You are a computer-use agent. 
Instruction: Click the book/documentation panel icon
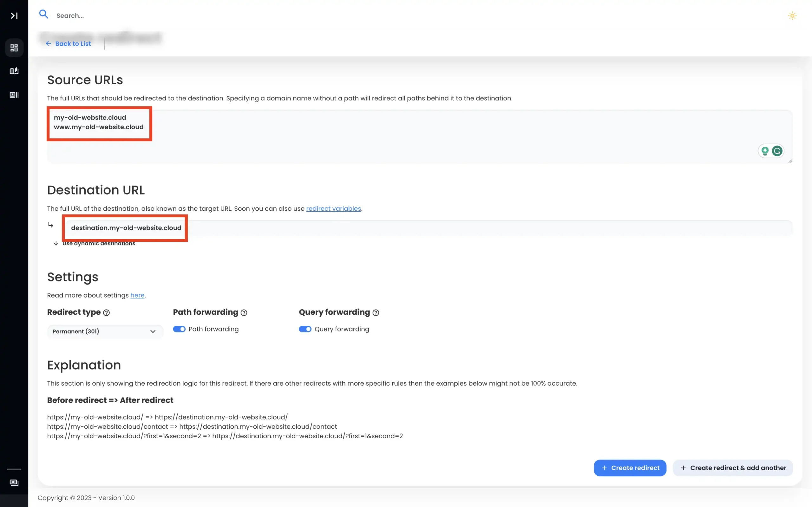click(14, 71)
